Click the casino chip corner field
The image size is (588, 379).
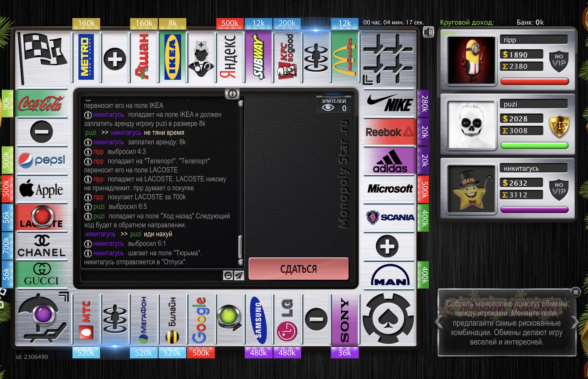coord(388,318)
